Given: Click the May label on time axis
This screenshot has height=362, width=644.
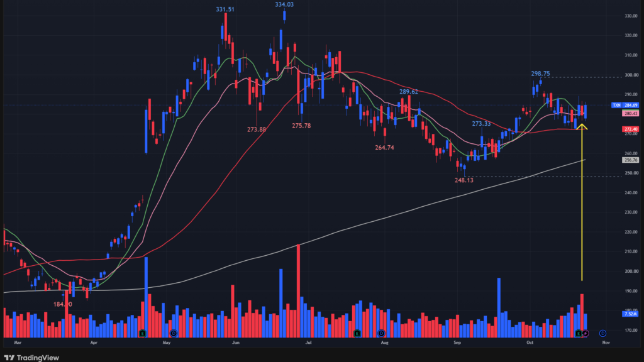Looking at the screenshot, I should (166, 343).
